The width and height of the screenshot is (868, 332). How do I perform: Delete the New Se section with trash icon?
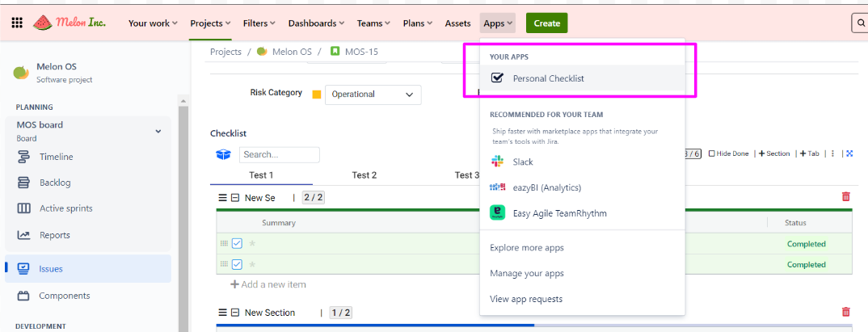click(x=845, y=197)
